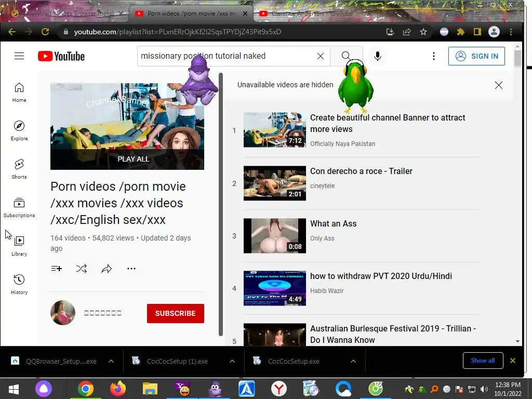Viewport: 532px width, 399px height.
Task: Open the playlist more-actions ellipsis
Action: [x=131, y=269]
